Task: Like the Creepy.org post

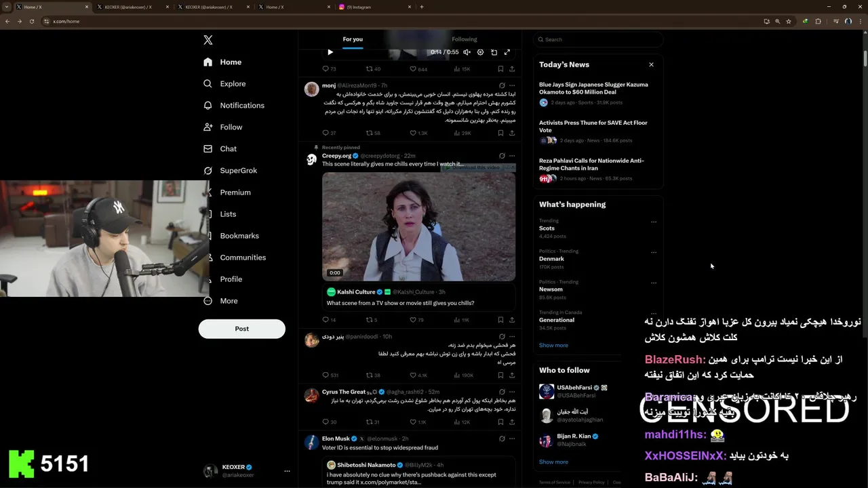Action: pos(416,320)
